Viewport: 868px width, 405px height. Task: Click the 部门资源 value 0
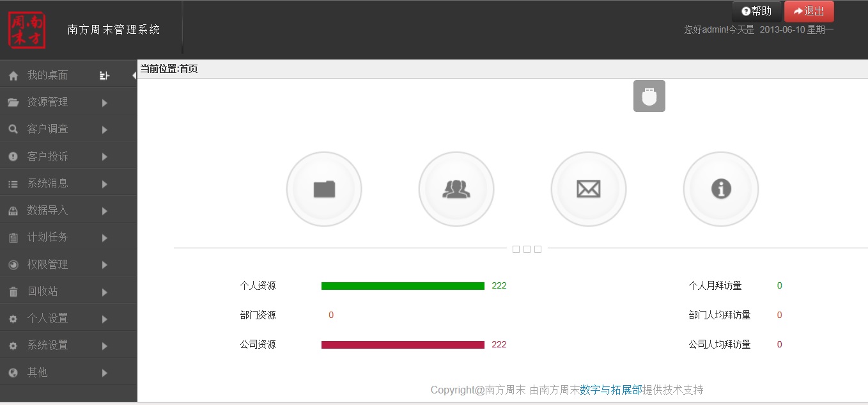(331, 315)
